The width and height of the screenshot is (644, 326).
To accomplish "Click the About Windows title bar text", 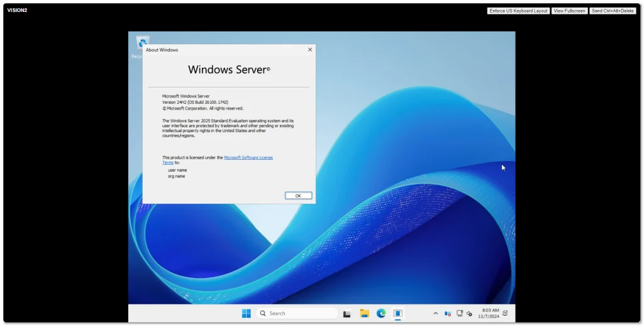I will (x=162, y=50).
